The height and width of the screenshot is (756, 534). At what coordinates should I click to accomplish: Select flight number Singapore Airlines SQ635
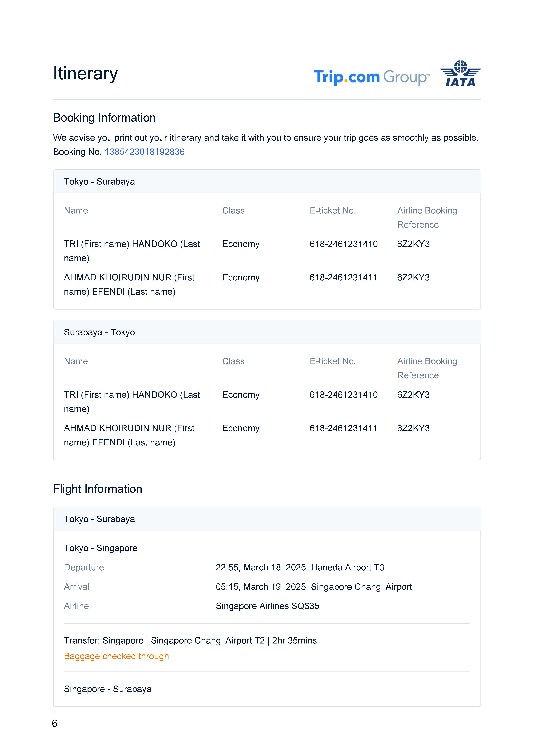click(267, 606)
